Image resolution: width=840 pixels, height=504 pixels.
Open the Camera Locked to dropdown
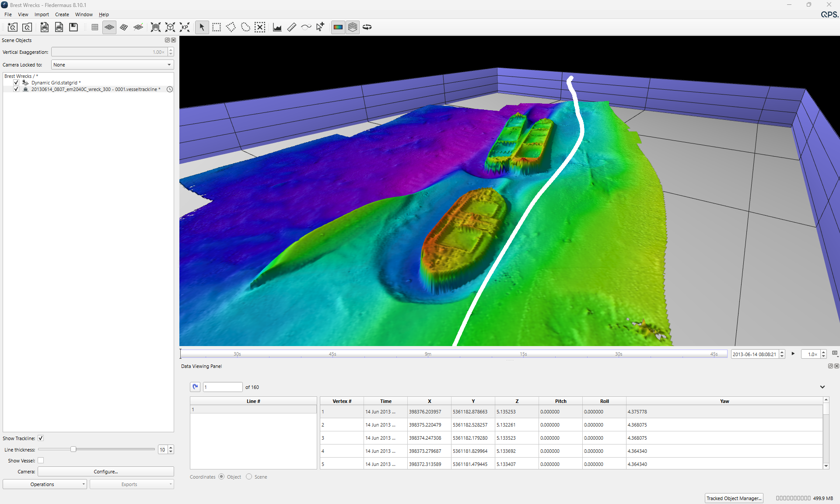tap(112, 65)
